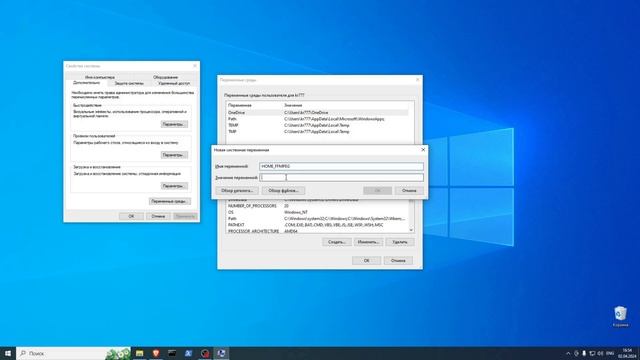Open the Brave browser from the taskbar
Viewport: 640px width, 360px height.
click(156, 353)
